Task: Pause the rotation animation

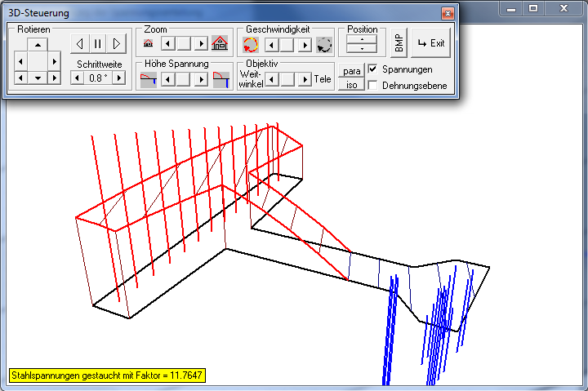Action: (x=98, y=43)
